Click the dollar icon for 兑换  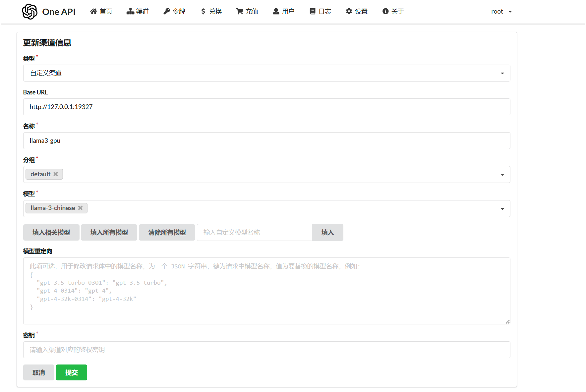(203, 12)
